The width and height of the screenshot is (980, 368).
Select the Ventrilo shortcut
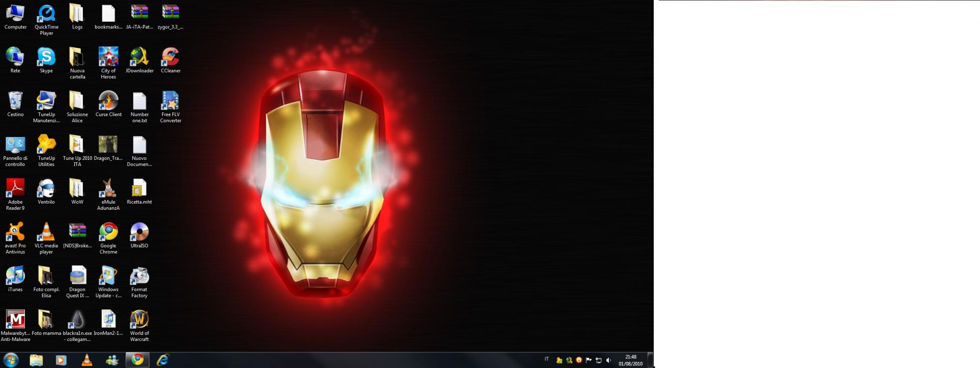coord(46,192)
